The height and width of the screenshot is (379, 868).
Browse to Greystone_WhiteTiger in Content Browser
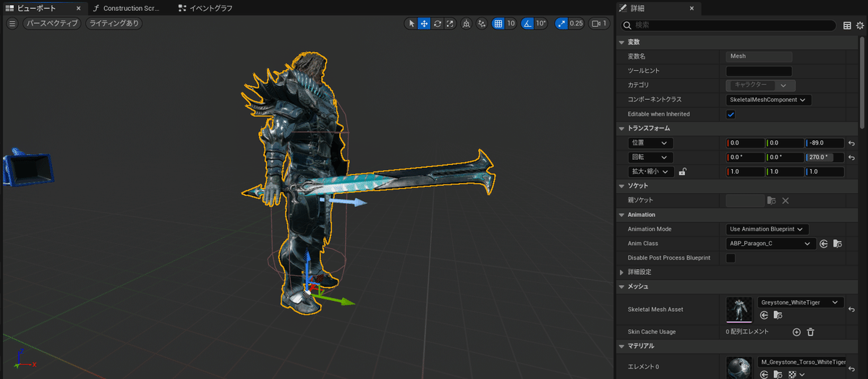778,315
